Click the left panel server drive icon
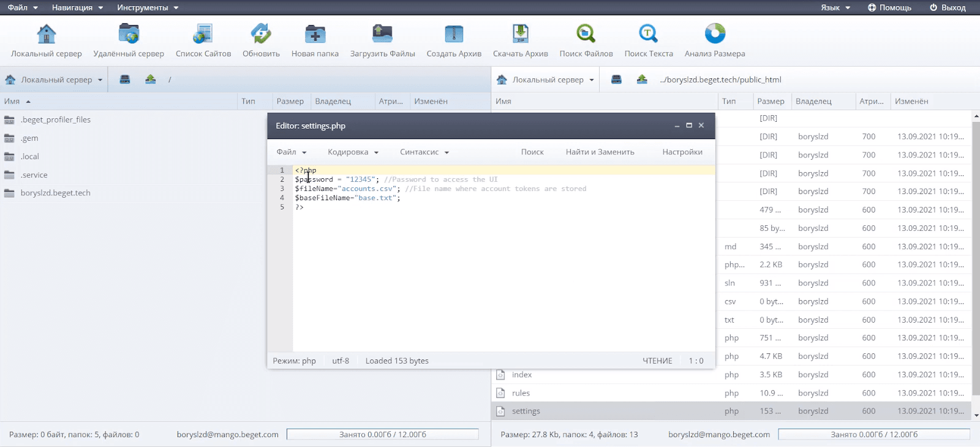 (x=125, y=80)
